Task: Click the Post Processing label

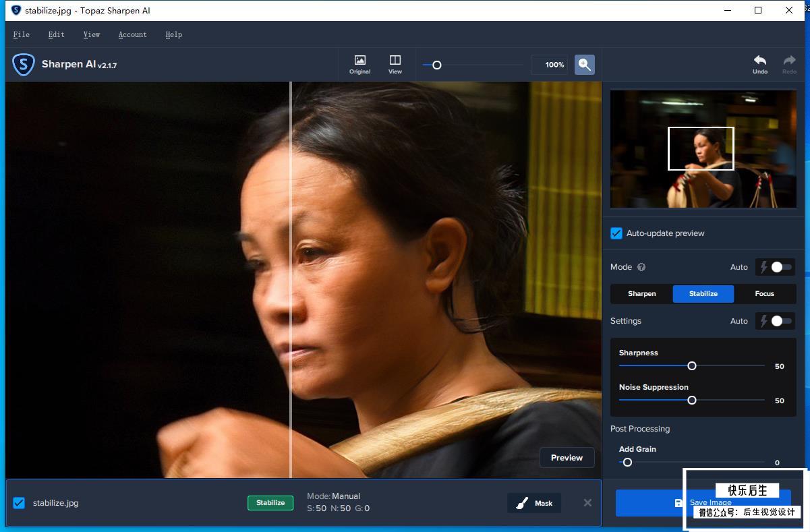Action: pyautogui.click(x=640, y=429)
